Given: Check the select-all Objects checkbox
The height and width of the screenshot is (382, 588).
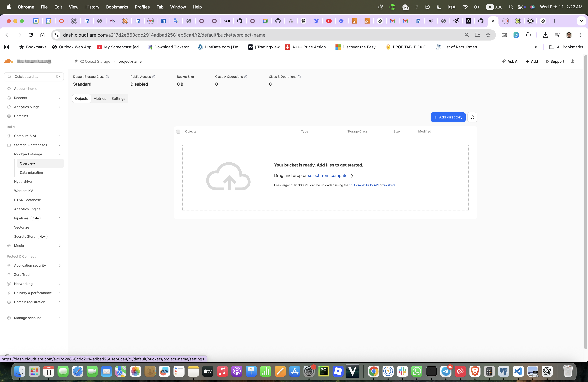Looking at the screenshot, I should 178,132.
